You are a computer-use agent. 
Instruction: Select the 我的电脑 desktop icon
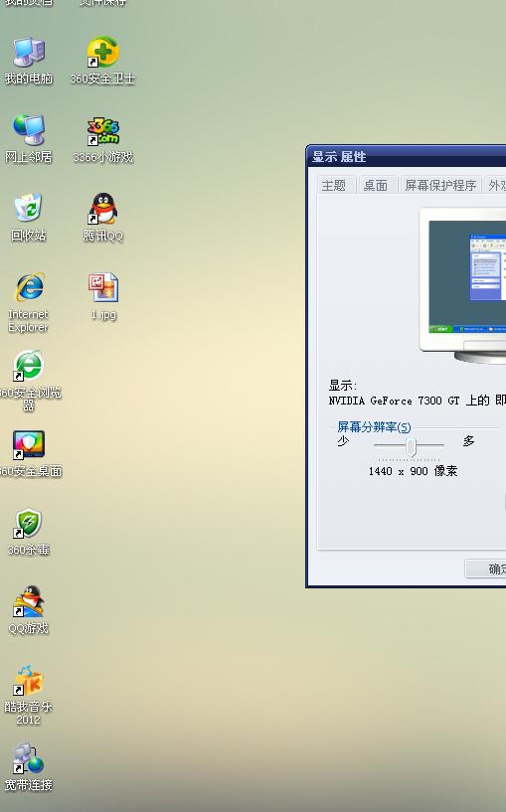pos(29,53)
